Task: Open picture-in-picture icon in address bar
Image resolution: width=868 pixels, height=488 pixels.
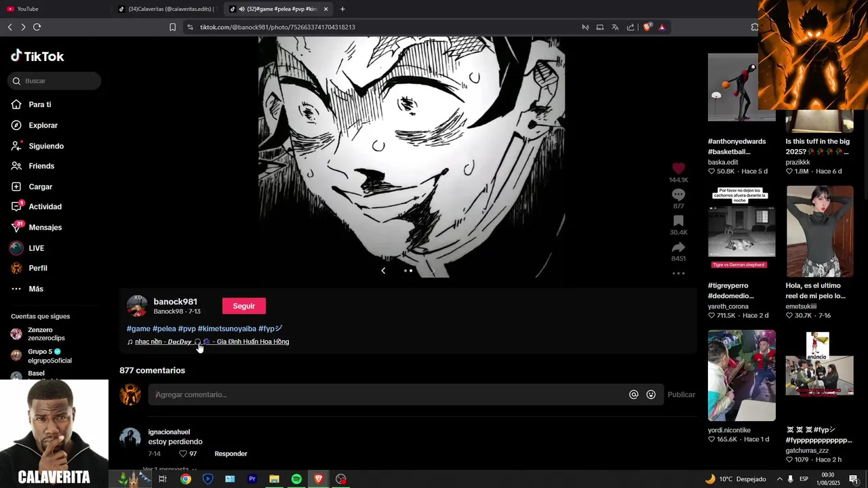Action: pyautogui.click(x=600, y=27)
